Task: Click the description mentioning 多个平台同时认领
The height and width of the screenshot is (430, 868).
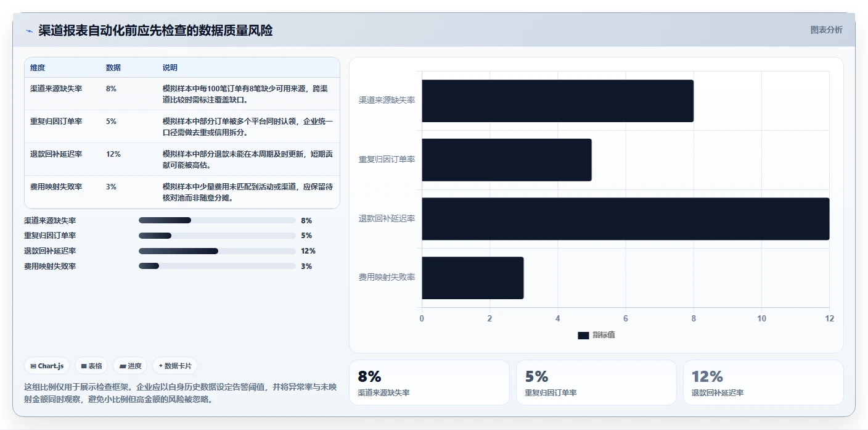Action: tap(248, 126)
